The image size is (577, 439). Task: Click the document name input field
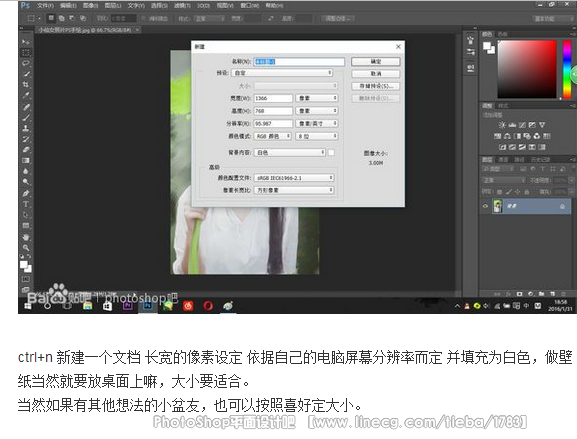point(300,61)
